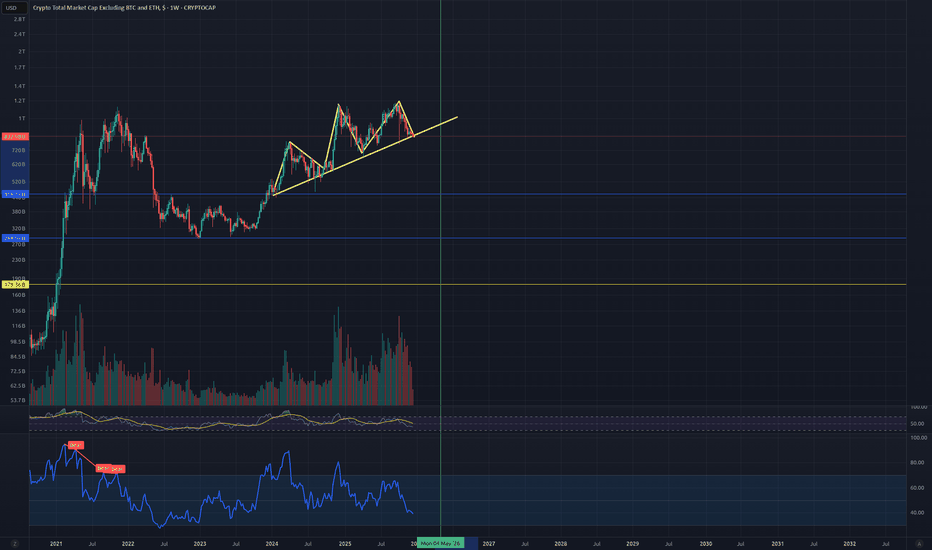
Task: Click the 2021 label on time axis
Action: [x=56, y=544]
